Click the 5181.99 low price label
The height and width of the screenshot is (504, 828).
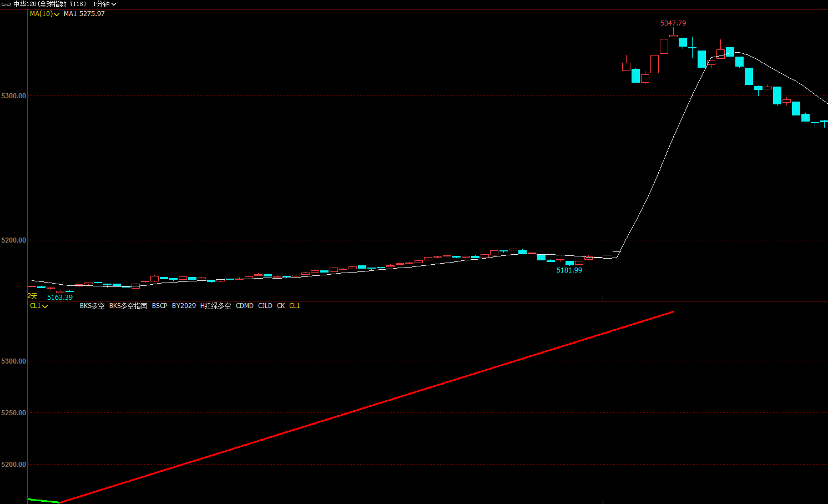(x=569, y=270)
